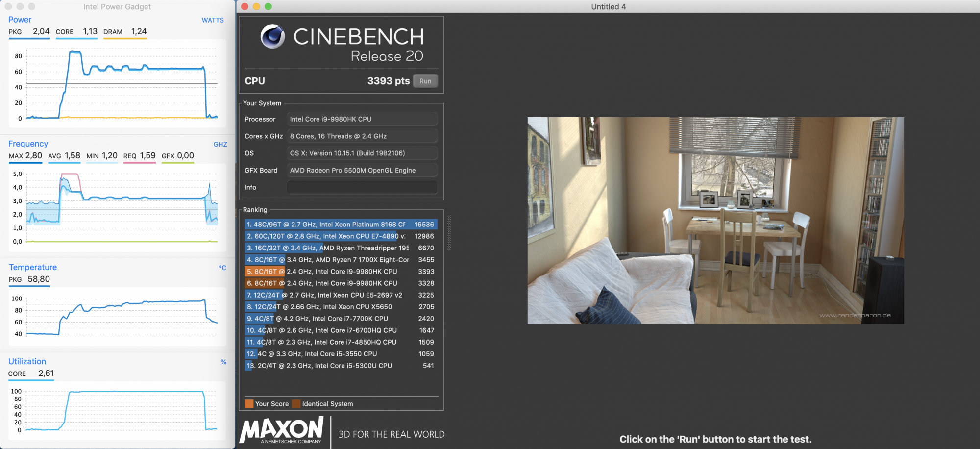This screenshot has width=980, height=449.
Task: Click the Cinebench panel divider grip handle
Action: pos(449,233)
